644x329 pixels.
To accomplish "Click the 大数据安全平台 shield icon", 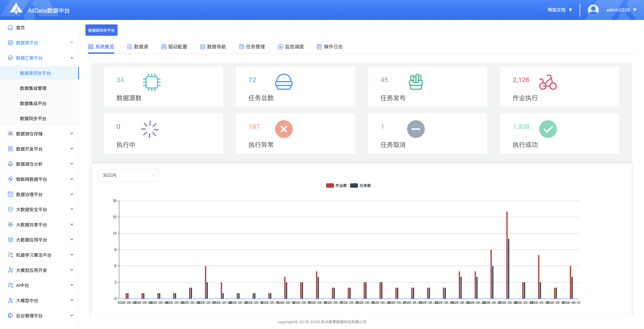I will 10,209.
